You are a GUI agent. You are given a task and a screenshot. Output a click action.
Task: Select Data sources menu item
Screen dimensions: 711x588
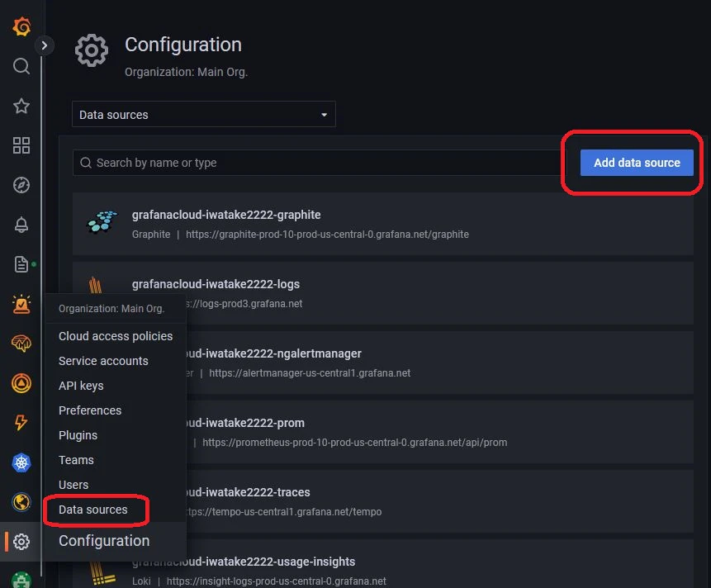93,510
